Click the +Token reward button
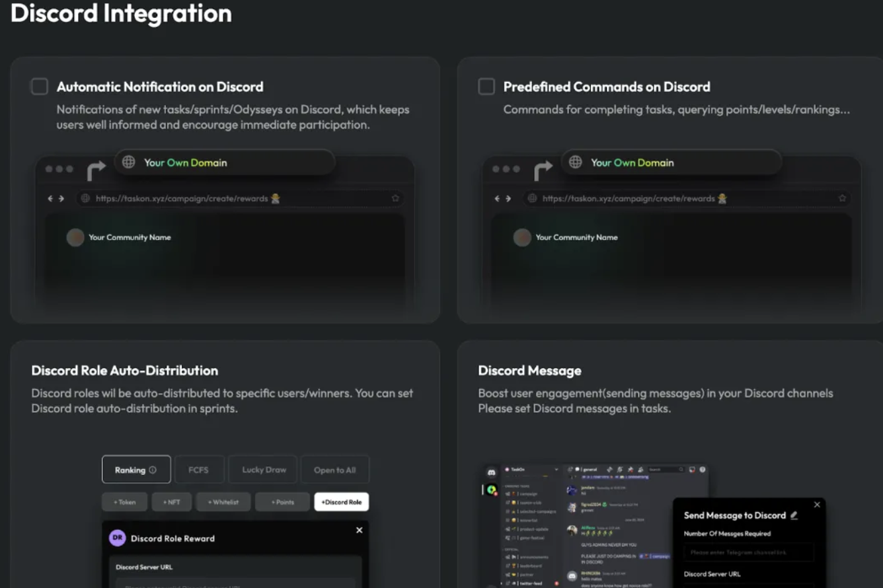The height and width of the screenshot is (588, 883). point(124,502)
